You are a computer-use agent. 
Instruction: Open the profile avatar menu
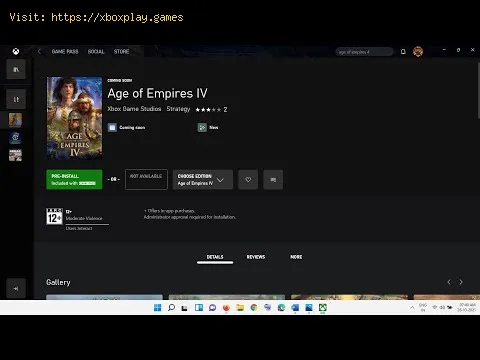[418, 52]
